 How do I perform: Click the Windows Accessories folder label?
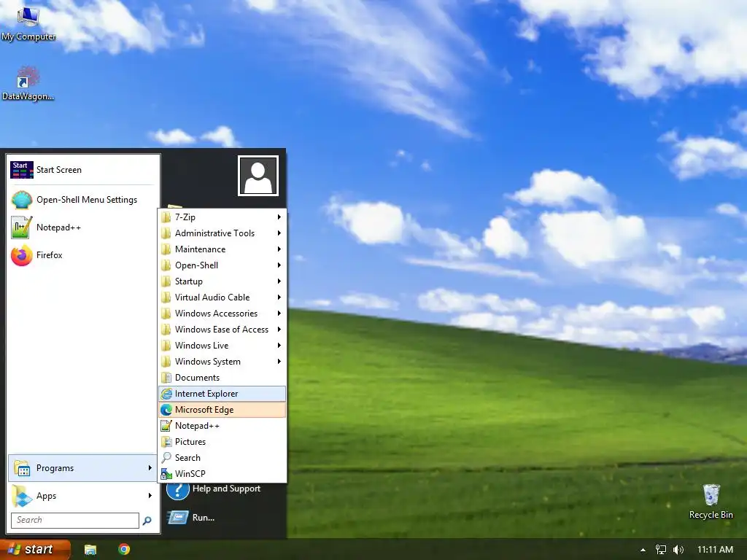pos(216,314)
